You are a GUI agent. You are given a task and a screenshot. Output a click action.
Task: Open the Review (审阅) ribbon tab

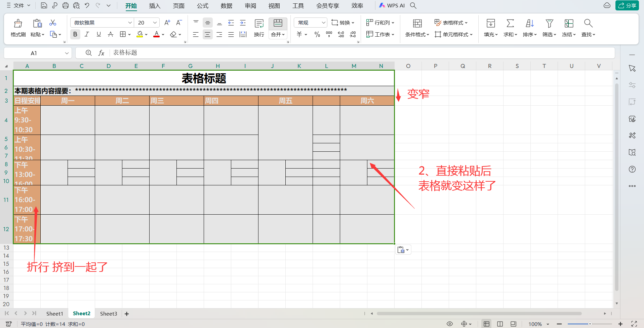(250, 6)
